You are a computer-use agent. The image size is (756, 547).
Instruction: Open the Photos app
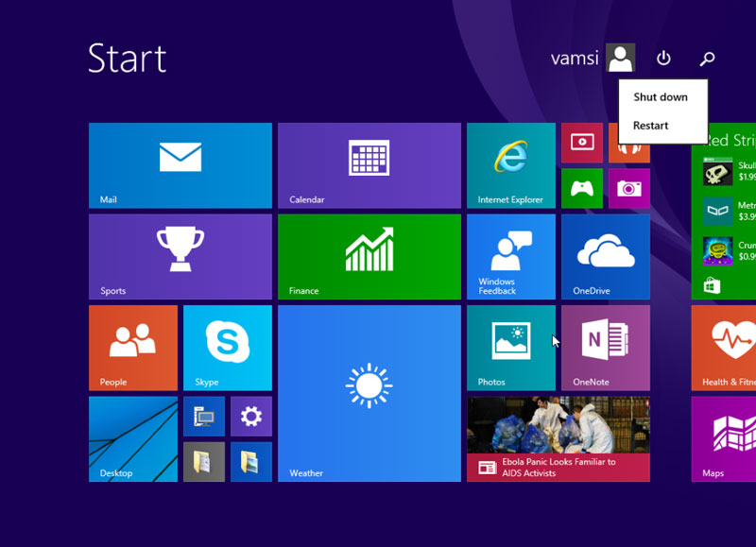click(510, 348)
